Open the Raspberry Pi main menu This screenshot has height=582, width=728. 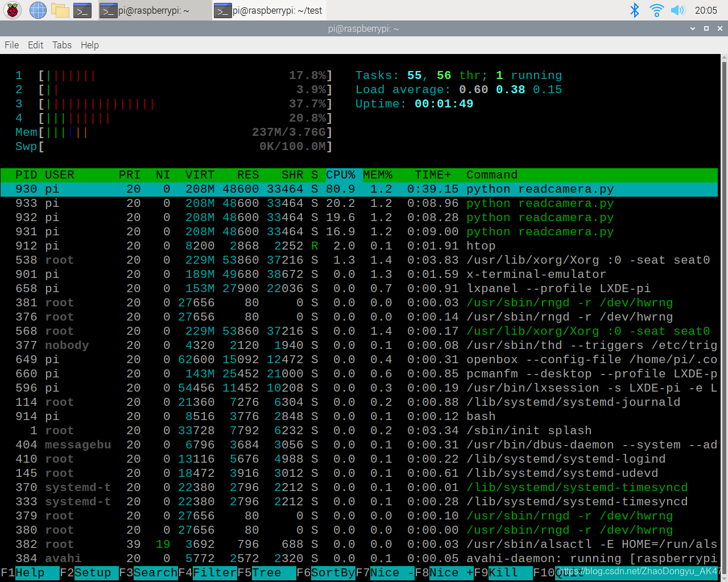(x=13, y=10)
